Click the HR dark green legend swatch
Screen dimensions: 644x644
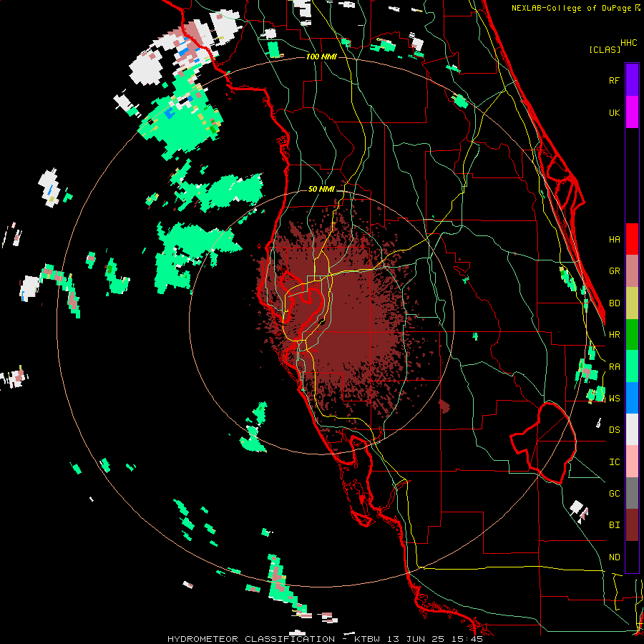click(632, 335)
